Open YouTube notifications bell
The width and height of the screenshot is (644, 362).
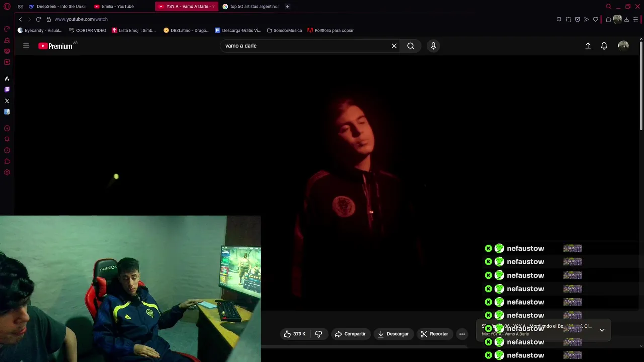pos(604,46)
